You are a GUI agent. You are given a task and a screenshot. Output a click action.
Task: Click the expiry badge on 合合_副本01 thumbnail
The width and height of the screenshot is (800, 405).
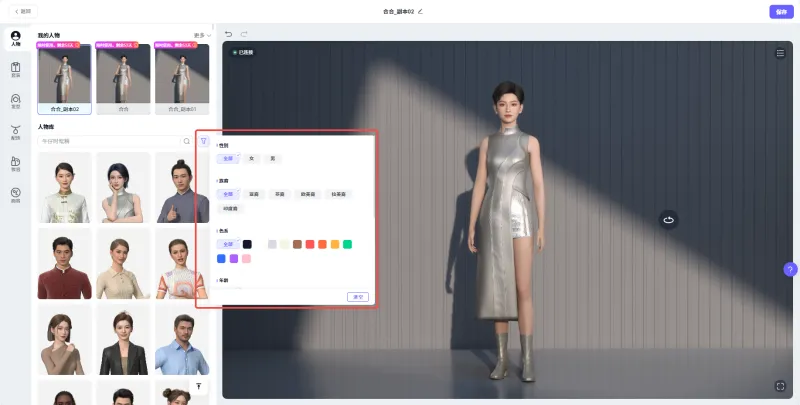[x=176, y=45]
